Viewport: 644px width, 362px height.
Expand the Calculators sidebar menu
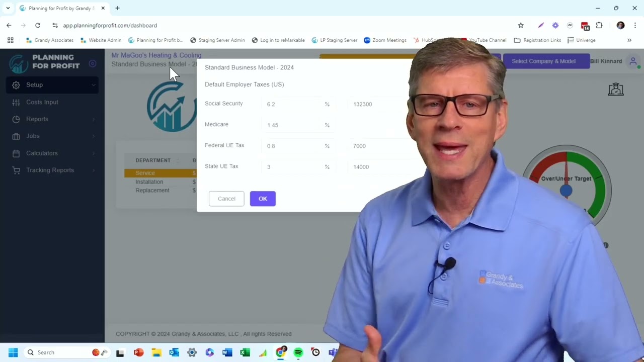coord(52,153)
